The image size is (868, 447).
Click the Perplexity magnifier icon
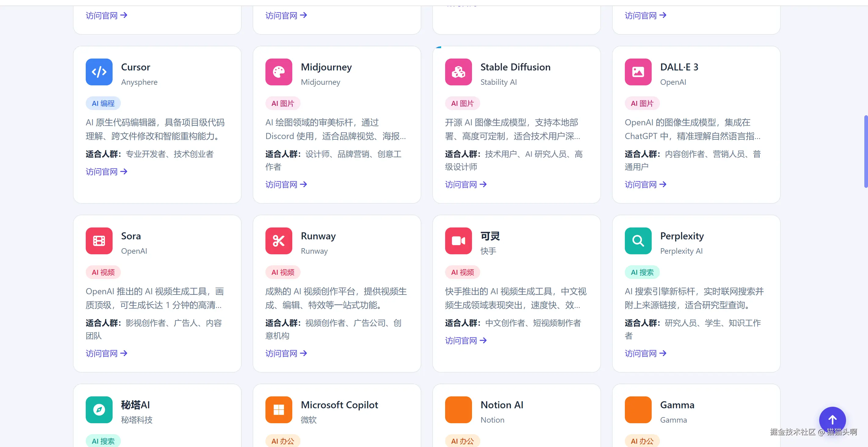click(638, 241)
